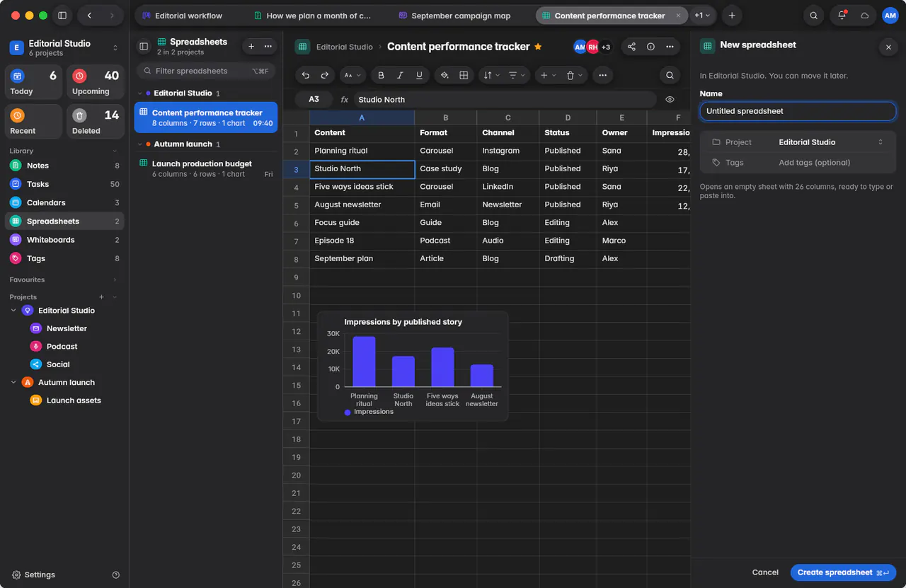Open the cell borders tool
Viewport: 906px width, 588px height.
pyautogui.click(x=464, y=75)
